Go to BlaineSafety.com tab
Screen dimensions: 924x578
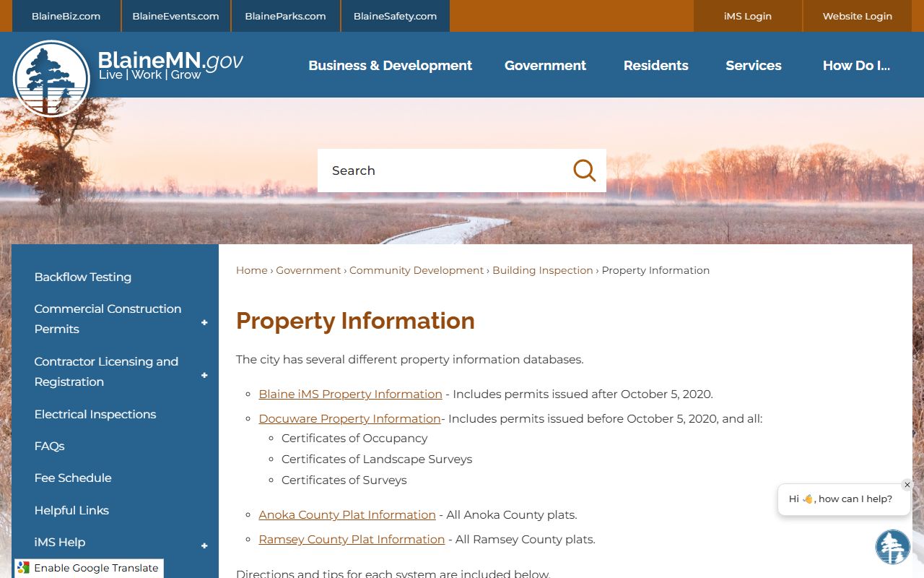click(x=395, y=16)
